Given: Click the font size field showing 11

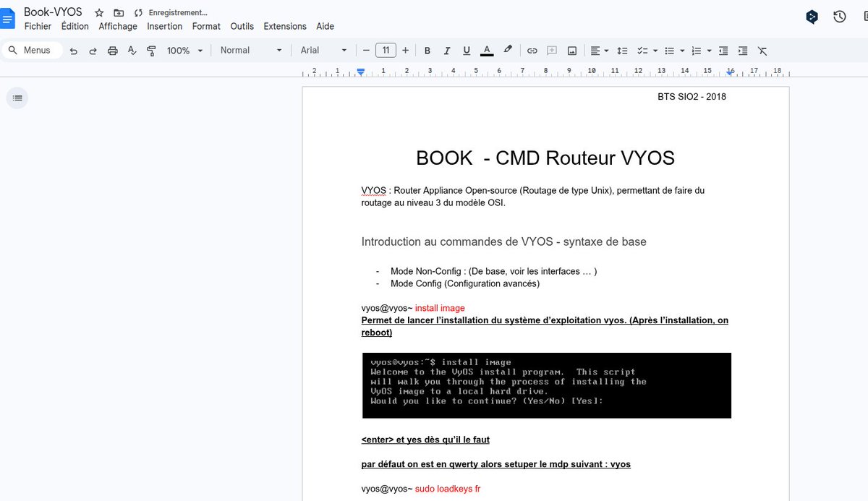Looking at the screenshot, I should [386, 51].
